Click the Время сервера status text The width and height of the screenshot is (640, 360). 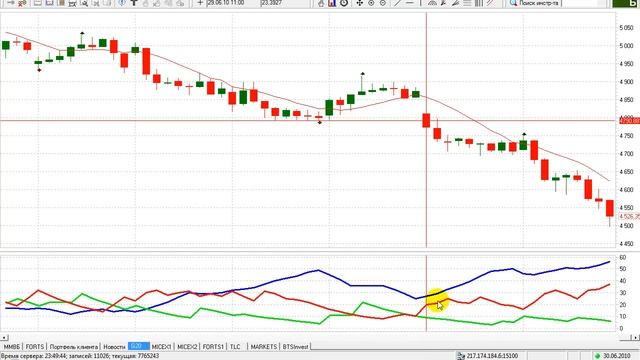tap(80, 356)
